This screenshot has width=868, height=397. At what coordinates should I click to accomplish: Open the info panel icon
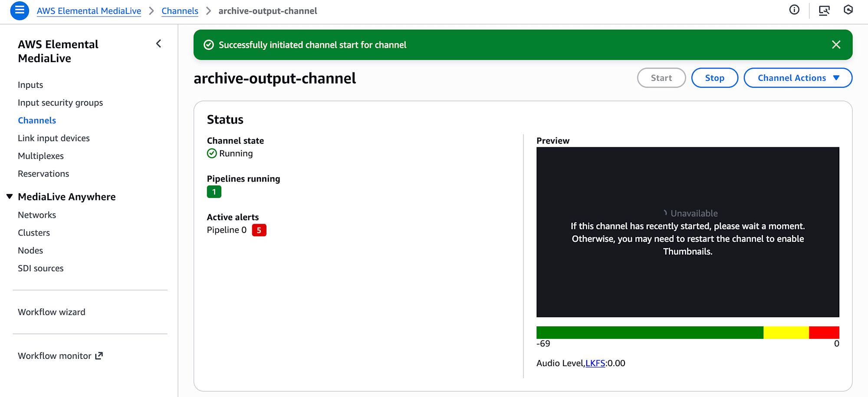794,10
